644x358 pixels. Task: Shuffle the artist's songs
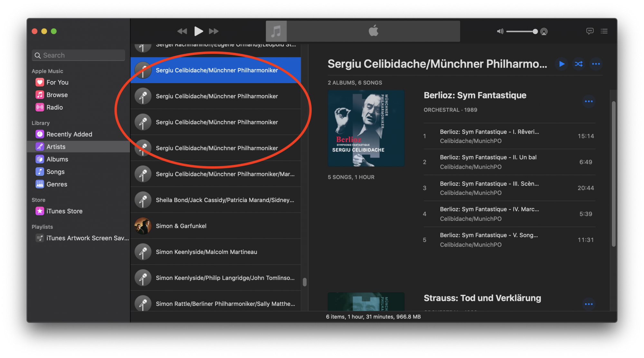[579, 64]
